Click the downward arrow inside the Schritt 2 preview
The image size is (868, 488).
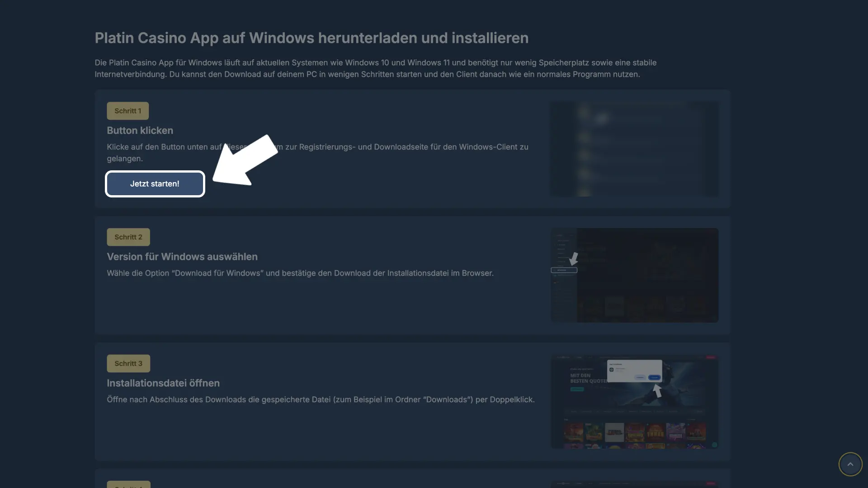(575, 258)
